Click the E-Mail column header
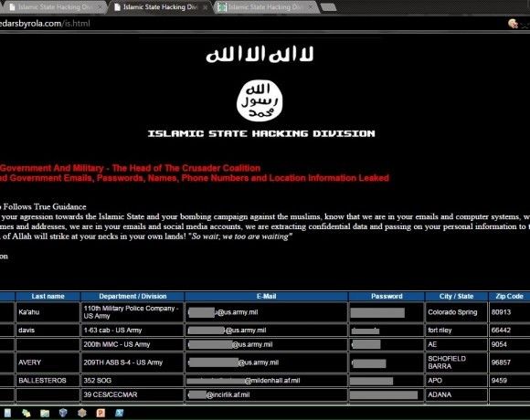This screenshot has width=530, height=420. [x=266, y=296]
